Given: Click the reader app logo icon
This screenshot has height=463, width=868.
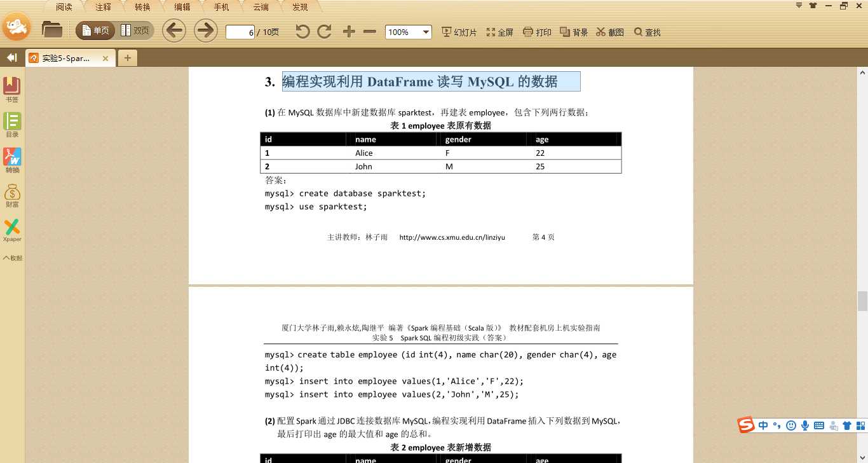Looking at the screenshot, I should coord(16,27).
